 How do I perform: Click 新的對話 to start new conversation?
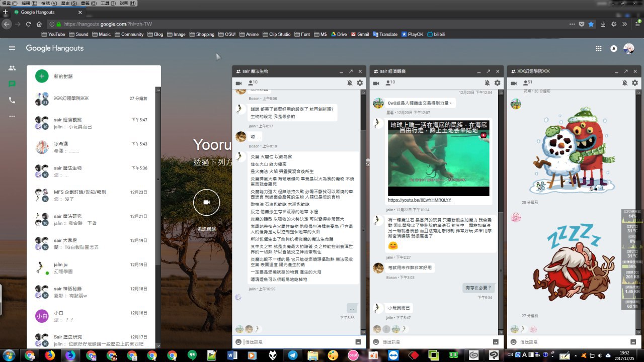click(x=63, y=76)
